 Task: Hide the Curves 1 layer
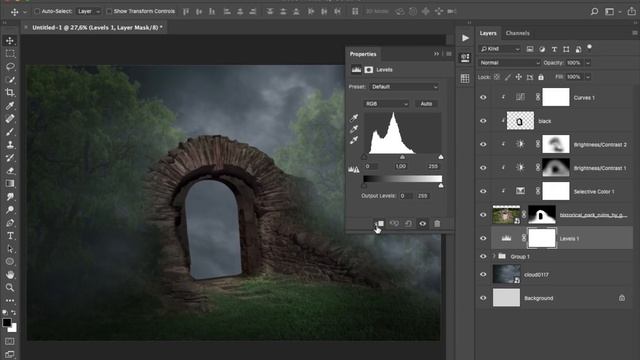[483, 98]
